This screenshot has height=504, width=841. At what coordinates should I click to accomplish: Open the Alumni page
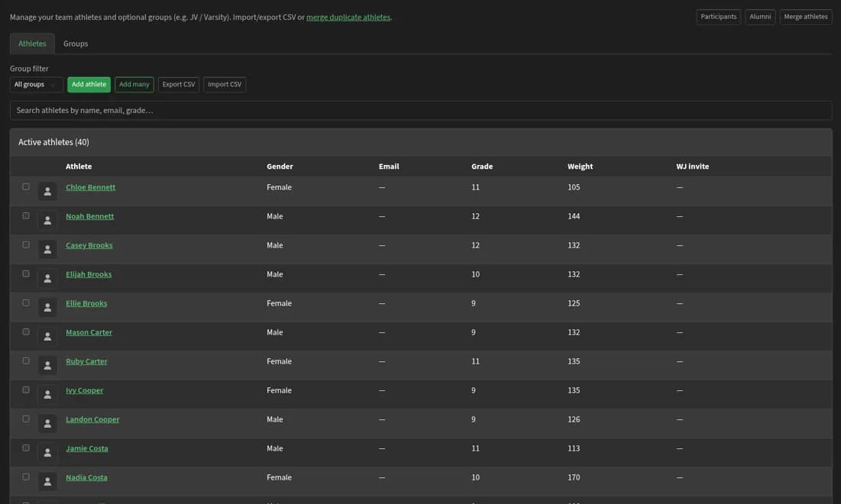tap(760, 17)
